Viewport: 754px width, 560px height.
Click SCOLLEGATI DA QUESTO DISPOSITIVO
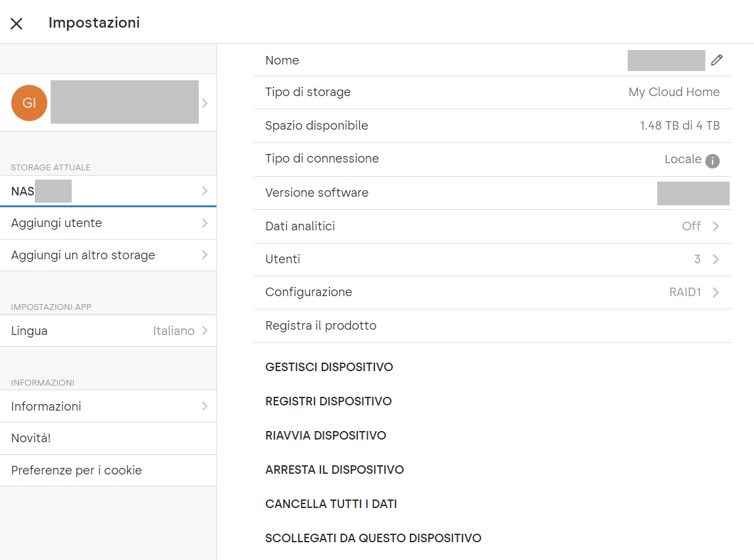click(373, 538)
